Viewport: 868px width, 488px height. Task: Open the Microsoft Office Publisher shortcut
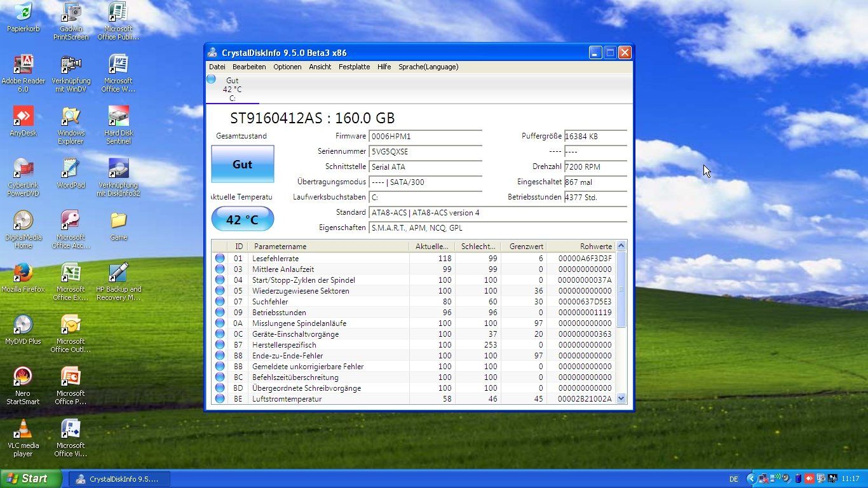118,21
